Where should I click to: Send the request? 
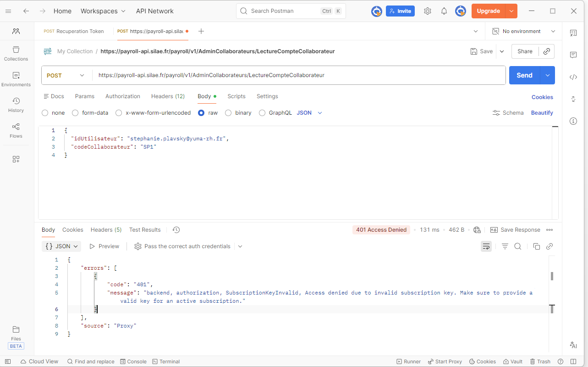[524, 75]
